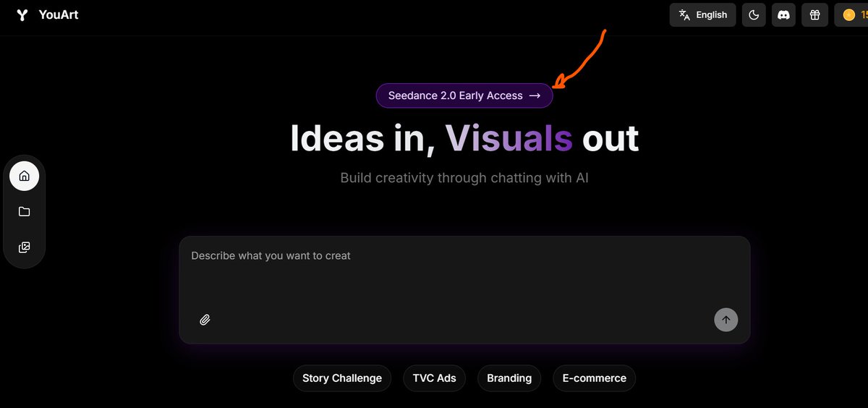The image size is (868, 408).
Task: Select the Story Challenge preset
Action: [342, 378]
